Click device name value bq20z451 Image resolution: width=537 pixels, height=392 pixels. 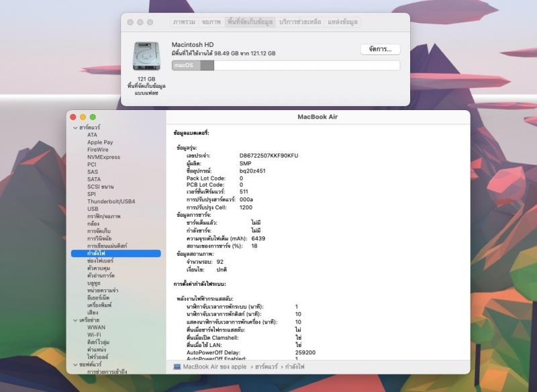(252, 171)
